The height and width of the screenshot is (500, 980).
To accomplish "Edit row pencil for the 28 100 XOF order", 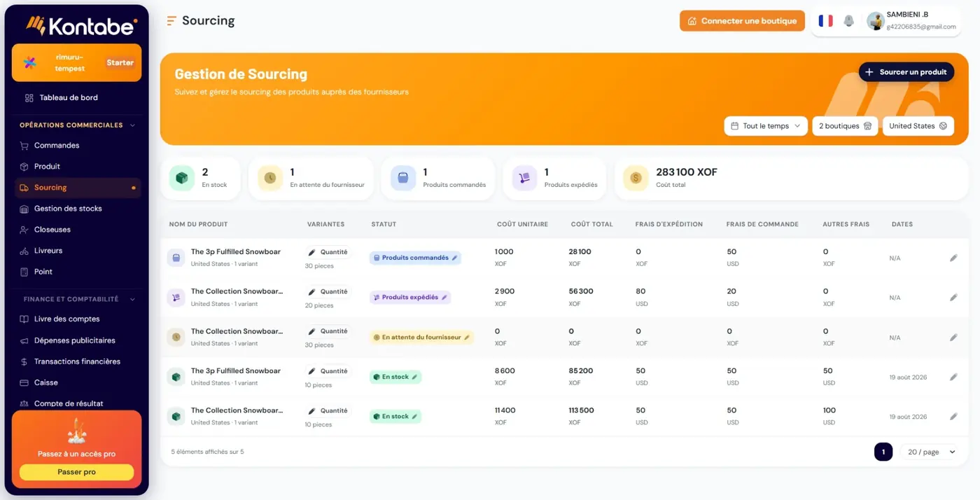I will tap(953, 258).
